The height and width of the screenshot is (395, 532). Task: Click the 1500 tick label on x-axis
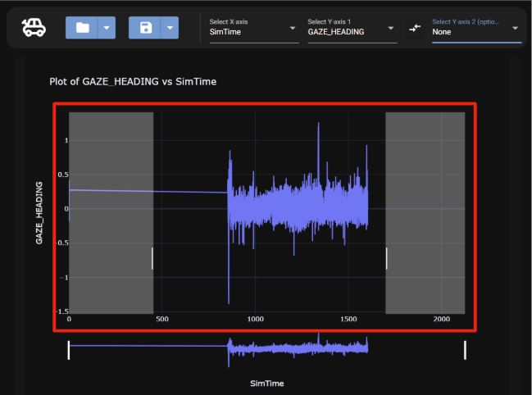tap(348, 319)
